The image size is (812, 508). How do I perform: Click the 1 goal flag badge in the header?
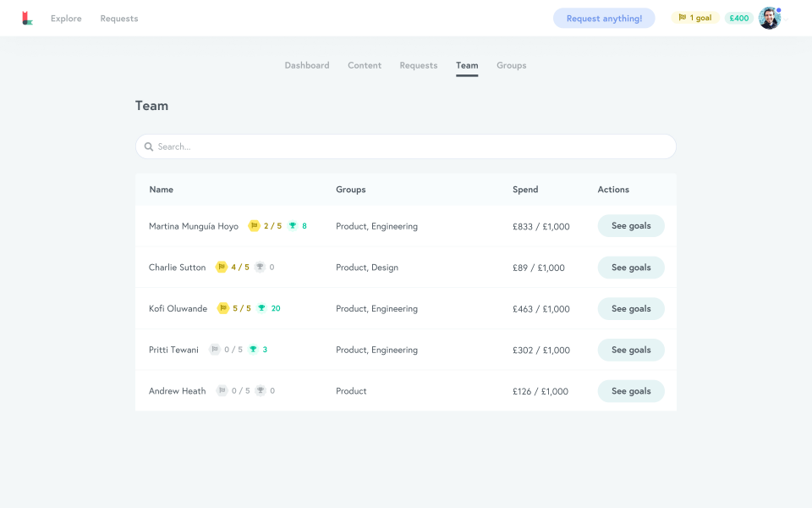tap(694, 17)
